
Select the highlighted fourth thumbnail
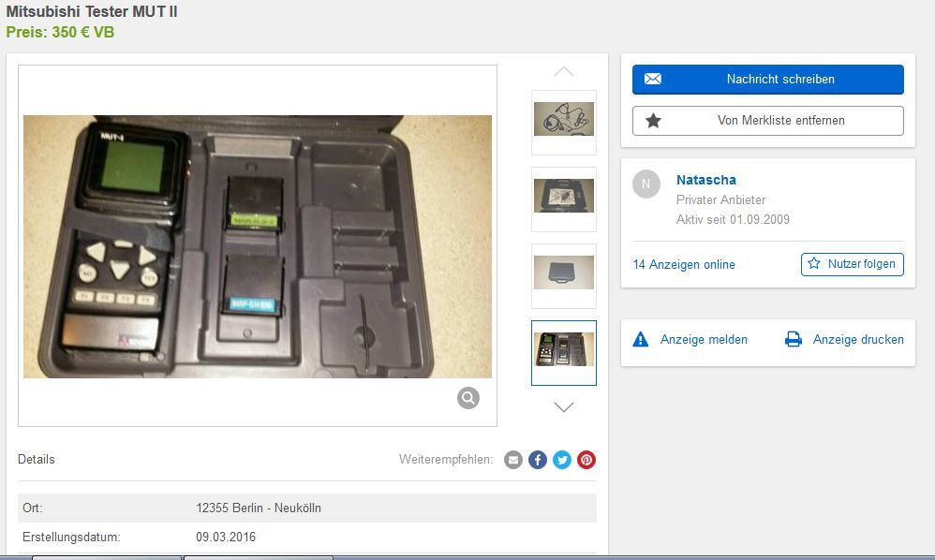(564, 351)
